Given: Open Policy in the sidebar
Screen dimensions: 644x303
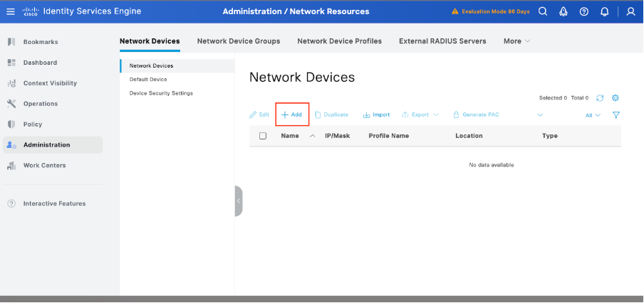Looking at the screenshot, I should click(x=33, y=124).
